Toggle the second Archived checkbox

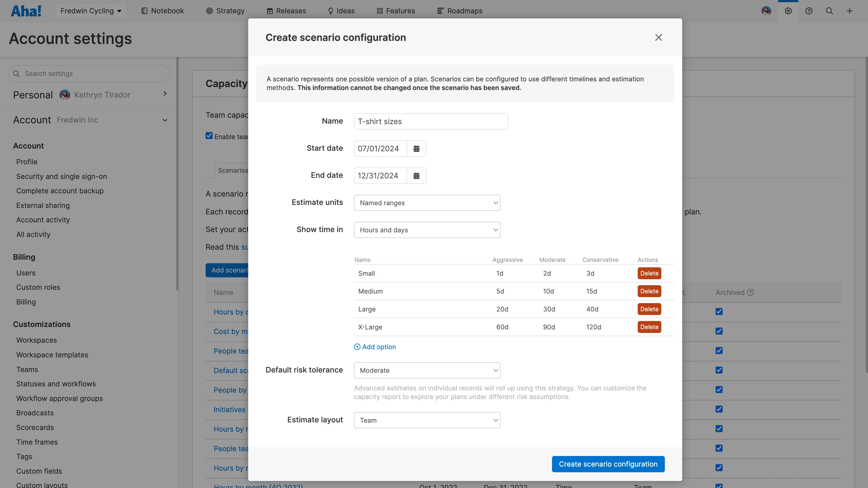(x=719, y=331)
